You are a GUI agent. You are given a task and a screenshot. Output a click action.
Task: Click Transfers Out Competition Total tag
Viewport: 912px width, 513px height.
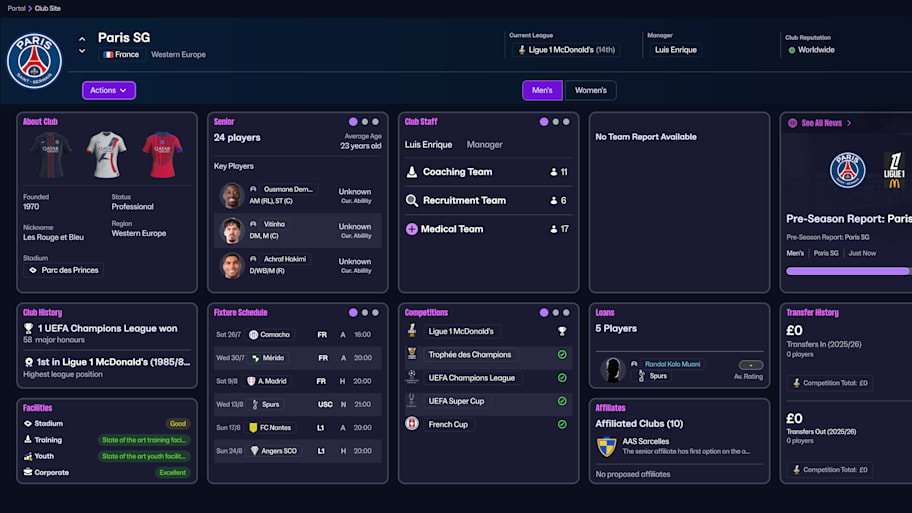point(830,469)
